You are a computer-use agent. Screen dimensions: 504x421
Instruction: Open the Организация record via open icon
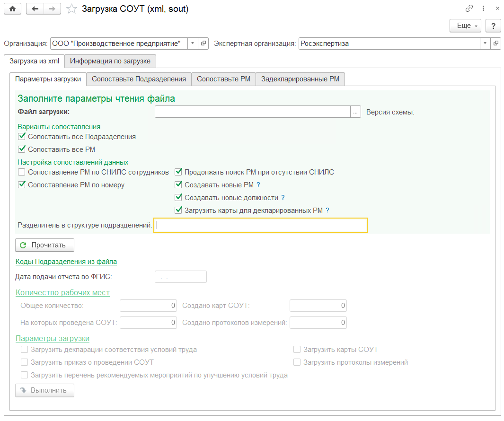203,44
